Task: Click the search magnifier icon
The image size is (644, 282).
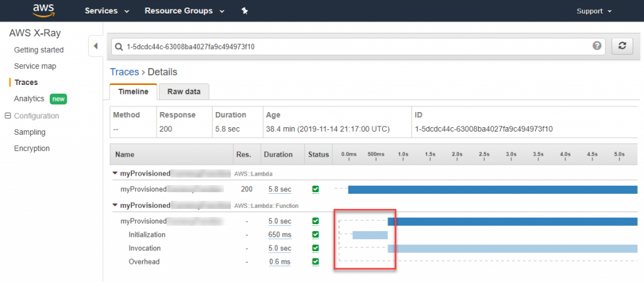Action: point(119,47)
